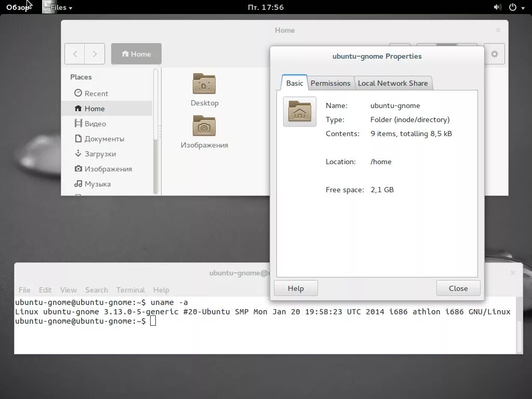Open the gear settings menu in Files
532x399 pixels.
click(495, 54)
